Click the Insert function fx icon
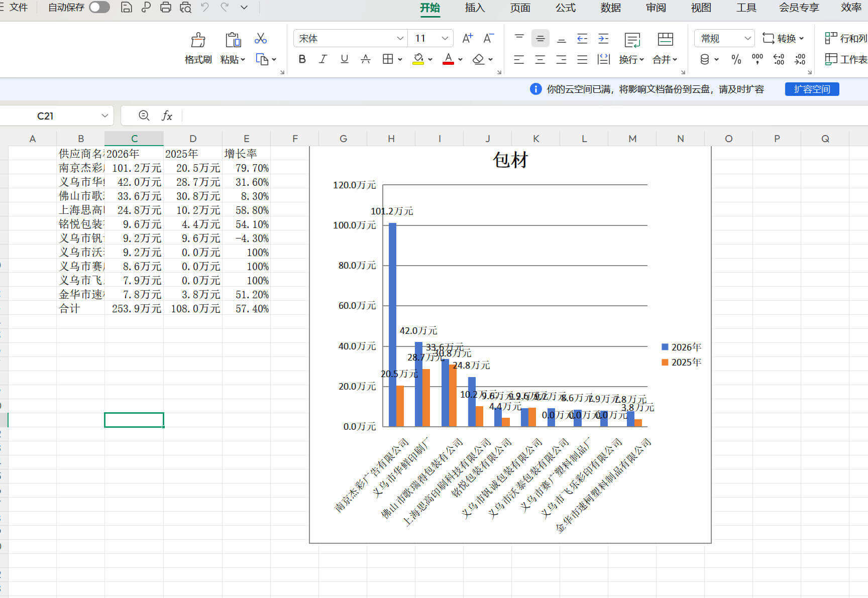The width and height of the screenshot is (868, 598). coord(167,116)
